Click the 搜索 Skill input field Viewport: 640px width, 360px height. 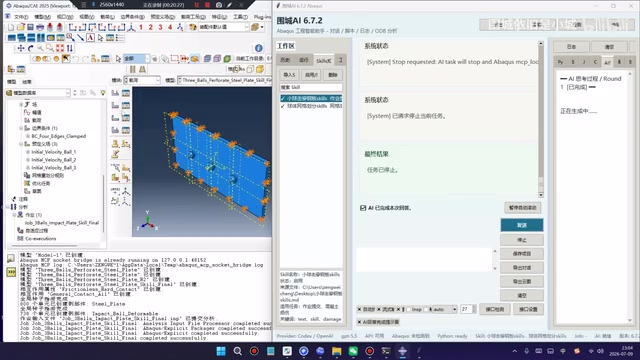[x=311, y=87]
